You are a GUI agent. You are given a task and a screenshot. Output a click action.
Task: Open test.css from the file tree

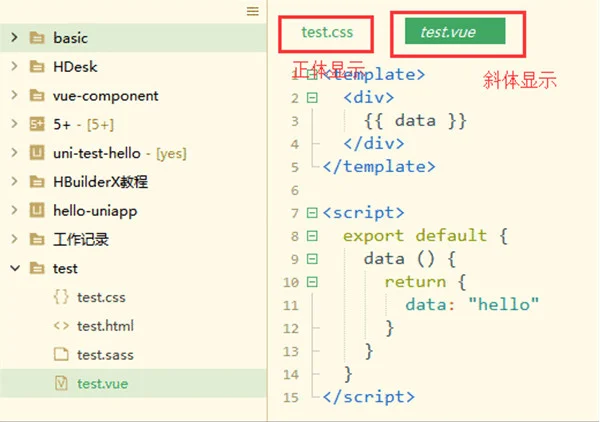(101, 297)
